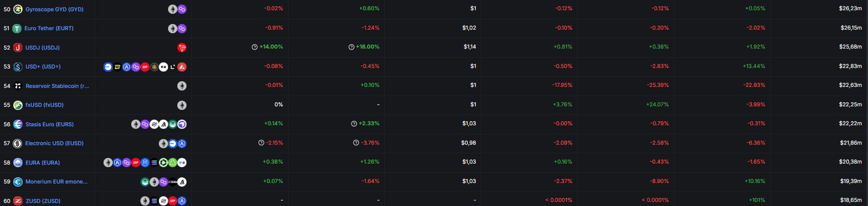Image resolution: width=868 pixels, height=206 pixels.
Task: Click the info icon beside USDJ +18.00%
Action: (x=352, y=47)
